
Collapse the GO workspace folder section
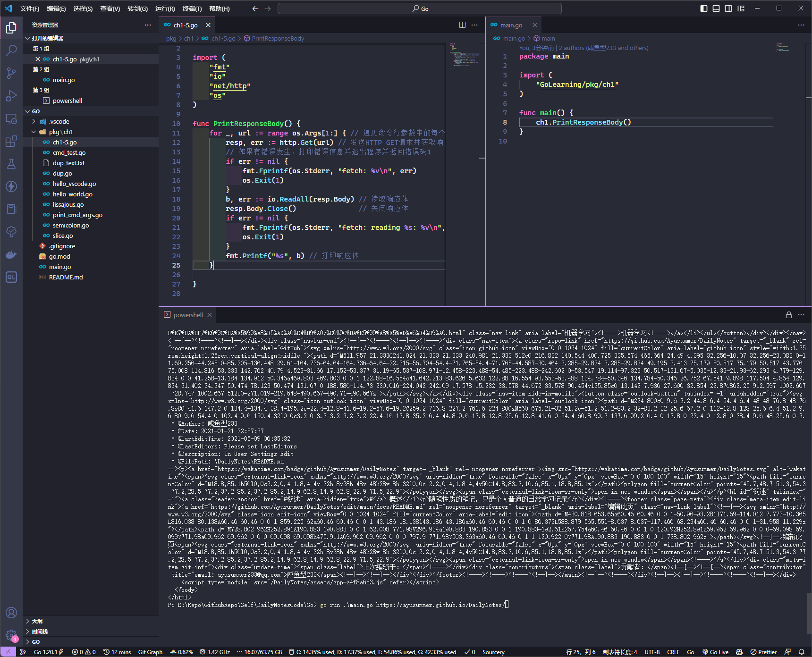pos(91,111)
